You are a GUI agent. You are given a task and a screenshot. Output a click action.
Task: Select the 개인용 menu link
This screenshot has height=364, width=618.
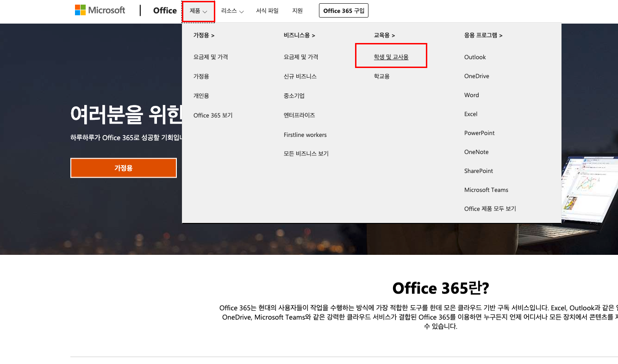(201, 96)
